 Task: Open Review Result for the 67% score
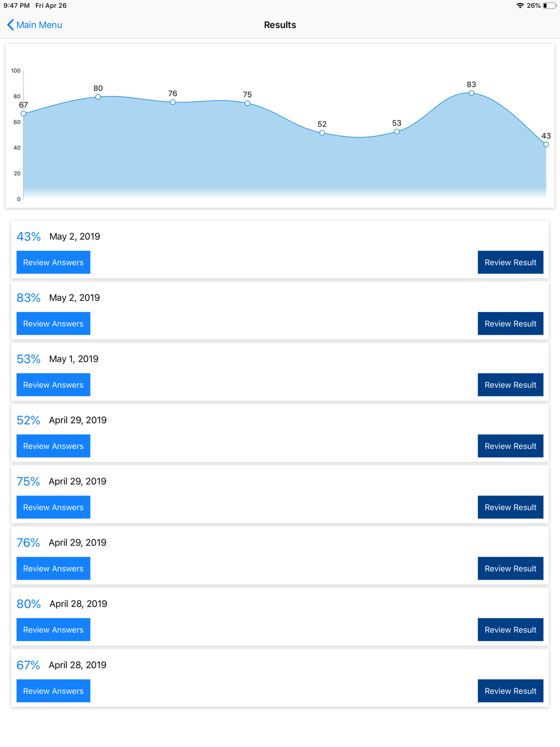pos(510,691)
